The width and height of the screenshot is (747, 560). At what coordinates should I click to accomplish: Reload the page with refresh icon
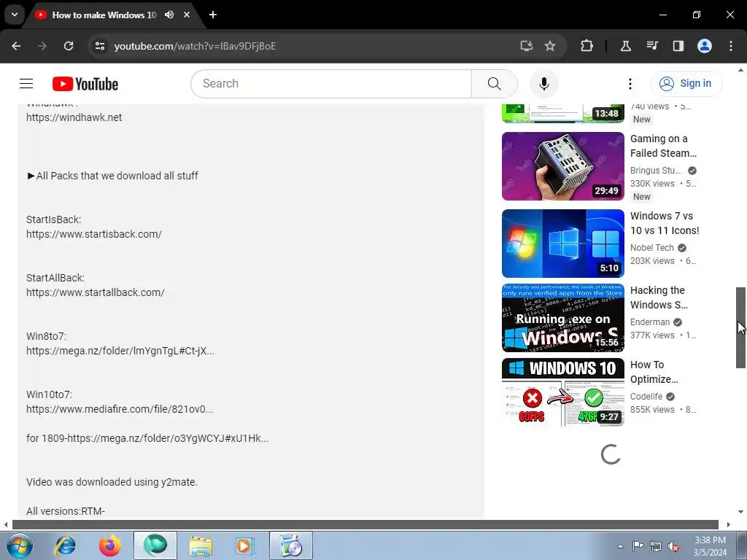pyautogui.click(x=69, y=46)
